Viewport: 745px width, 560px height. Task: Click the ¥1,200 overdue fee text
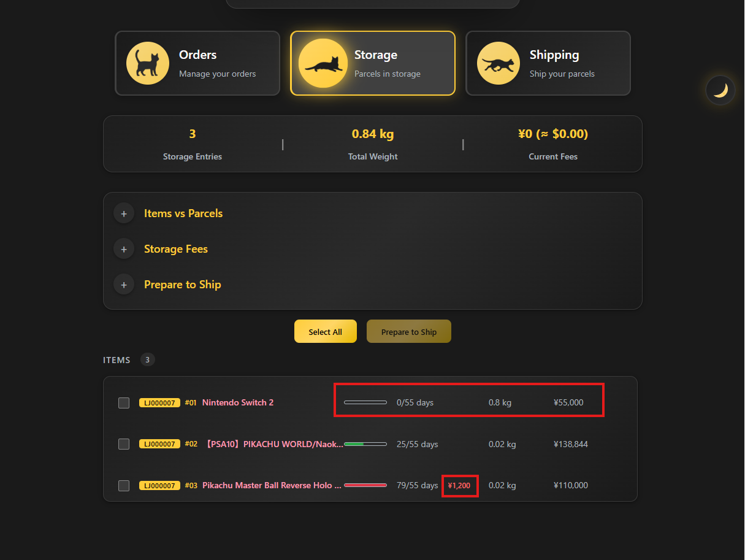[x=459, y=486]
